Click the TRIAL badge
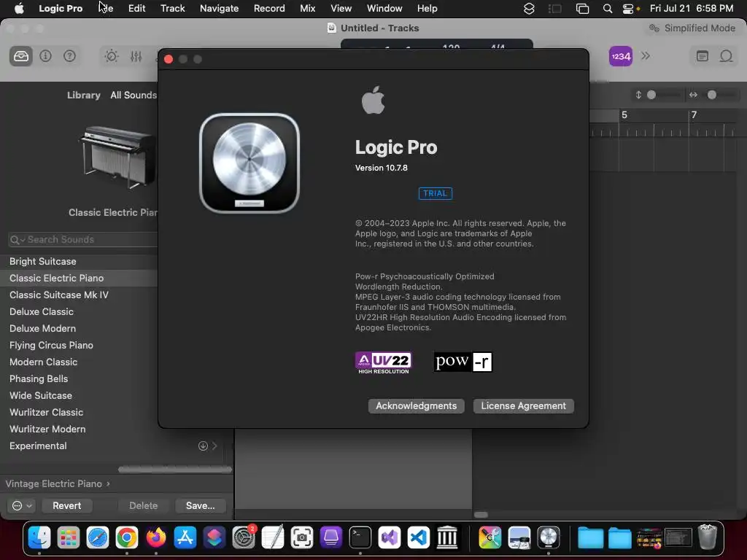Viewport: 747px width, 560px height. coord(435,193)
